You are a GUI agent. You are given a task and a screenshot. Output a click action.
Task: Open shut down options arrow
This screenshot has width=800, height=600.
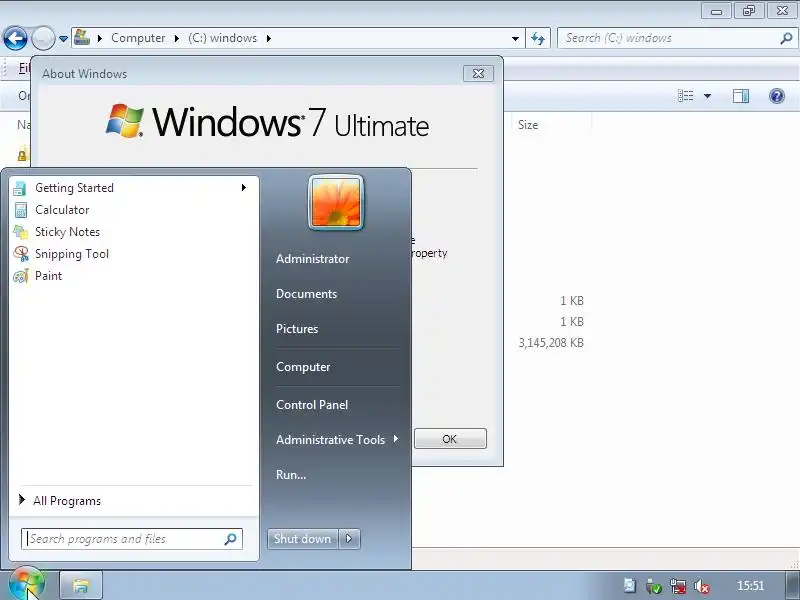(x=349, y=539)
